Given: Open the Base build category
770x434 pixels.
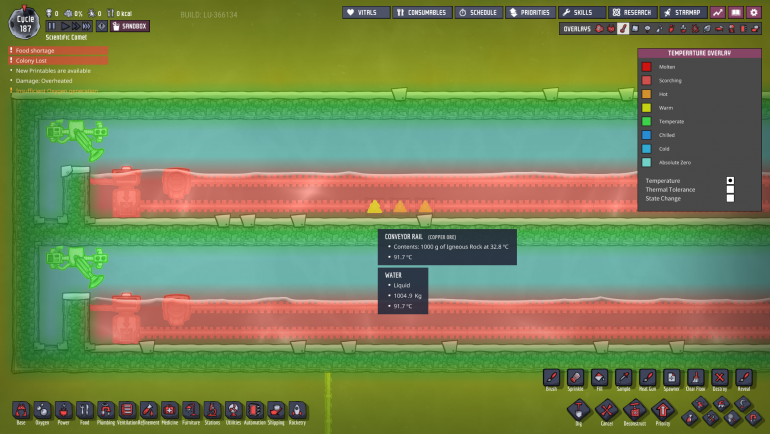Looking at the screenshot, I should 21,410.
